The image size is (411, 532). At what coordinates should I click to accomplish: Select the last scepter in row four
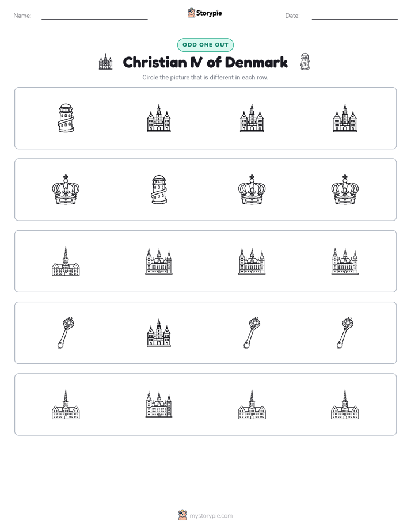[x=345, y=333]
